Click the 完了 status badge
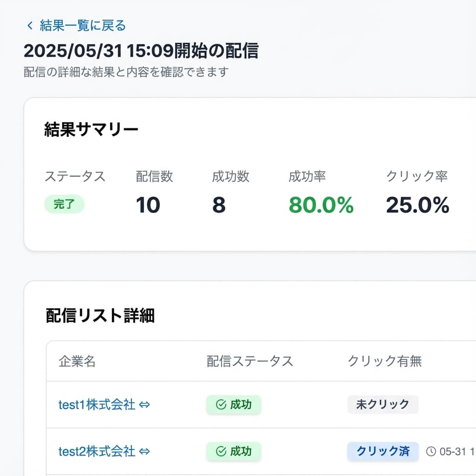This screenshot has height=476, width=476. tap(64, 205)
